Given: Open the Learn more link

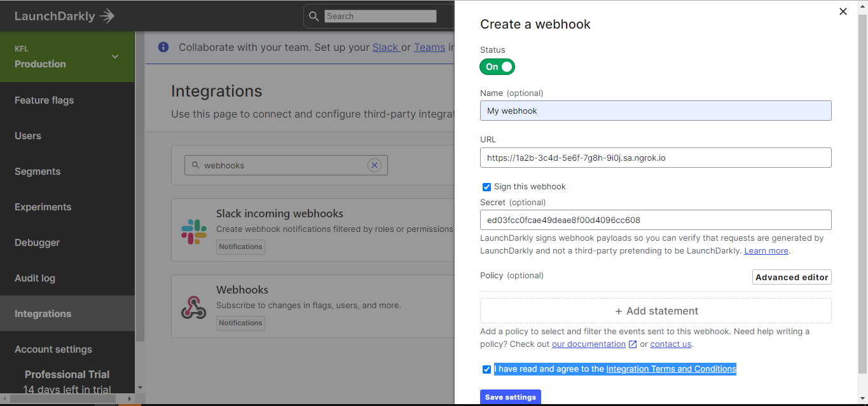Looking at the screenshot, I should point(766,251).
